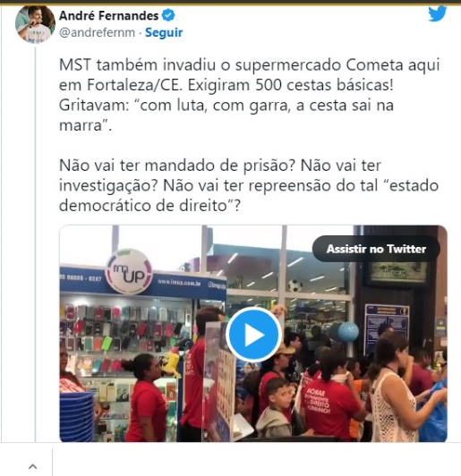
Task: Click the Twitter bird logo icon
Action: pyautogui.click(x=437, y=14)
